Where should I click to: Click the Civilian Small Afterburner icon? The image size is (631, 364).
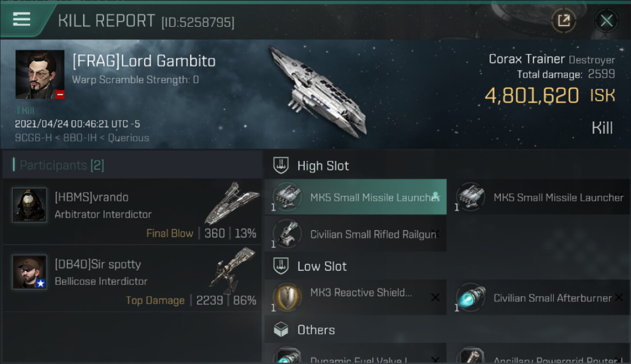[x=470, y=297]
